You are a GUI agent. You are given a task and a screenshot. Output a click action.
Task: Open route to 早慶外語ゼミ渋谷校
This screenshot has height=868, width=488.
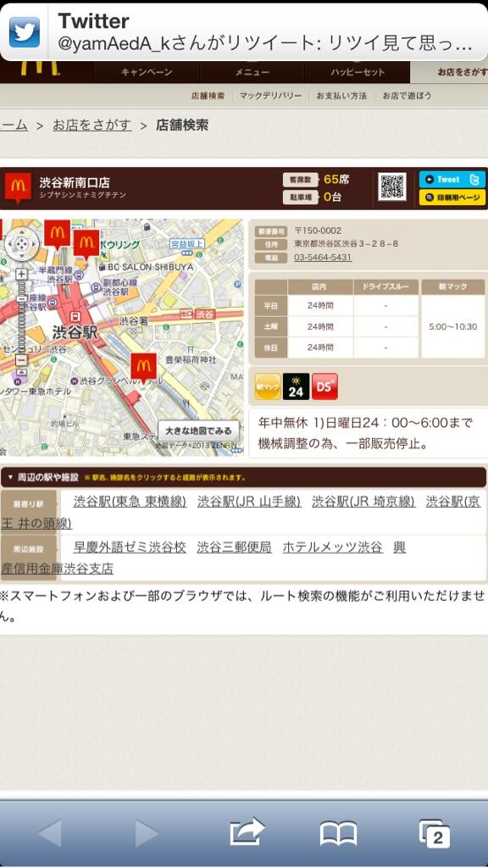[130, 548]
